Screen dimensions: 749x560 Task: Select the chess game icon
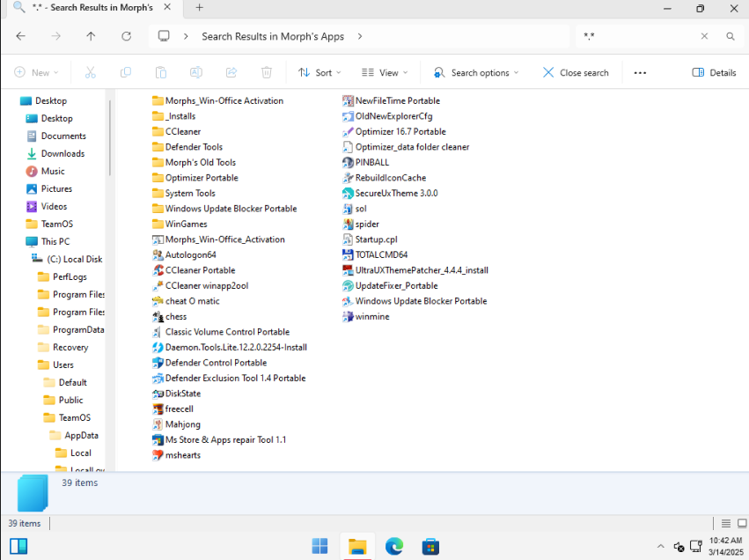(158, 317)
